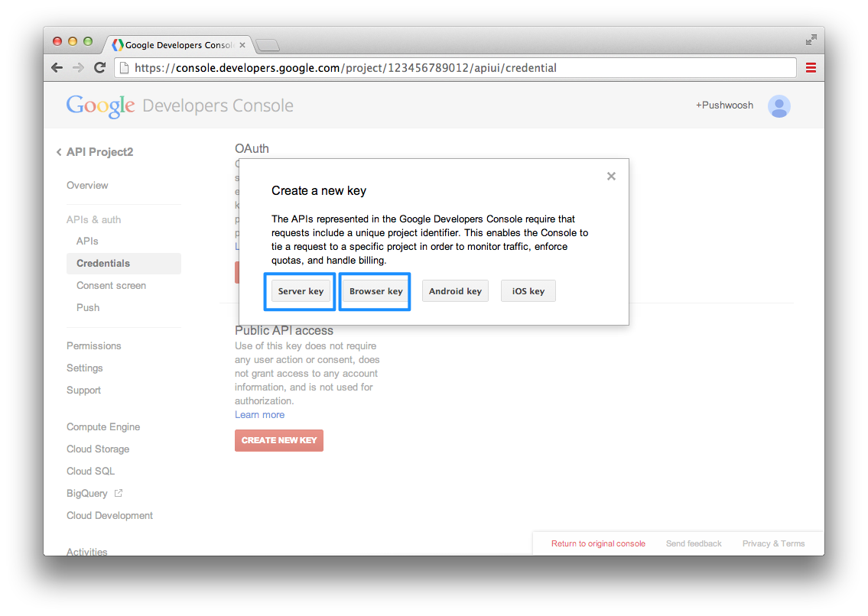The image size is (868, 616).
Task: Open Permissions in the sidebar
Action: click(93, 346)
